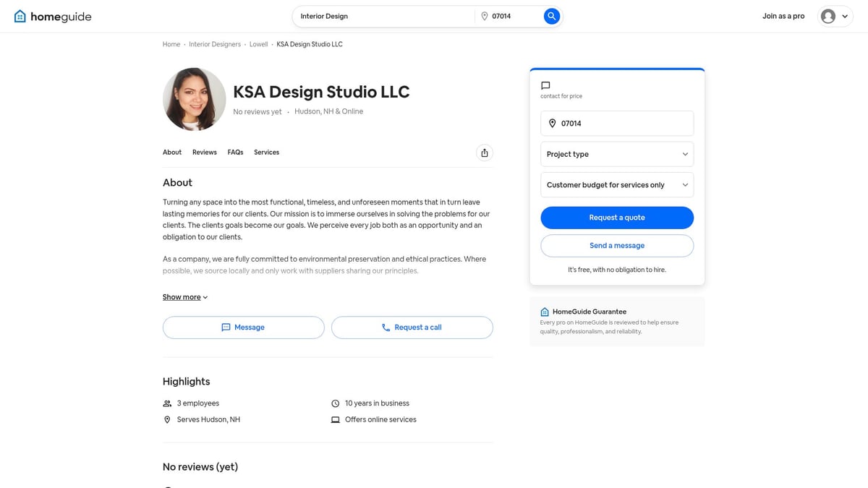Click the location pin in the search bar

coord(485,16)
